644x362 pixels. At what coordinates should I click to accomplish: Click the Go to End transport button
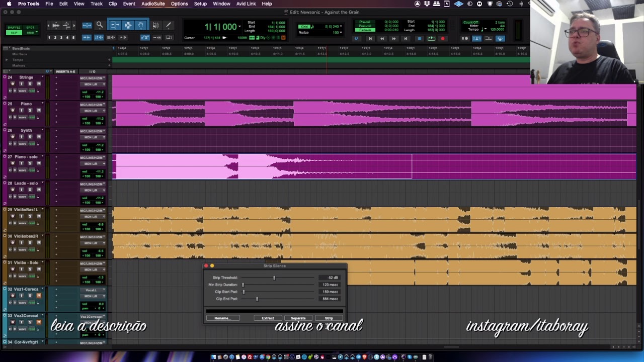pyautogui.click(x=406, y=38)
